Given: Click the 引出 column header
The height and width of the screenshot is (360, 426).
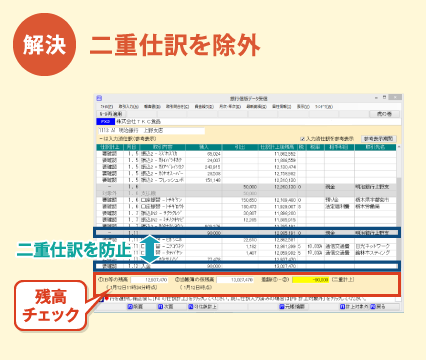Looking at the screenshot, I should click(240, 147).
